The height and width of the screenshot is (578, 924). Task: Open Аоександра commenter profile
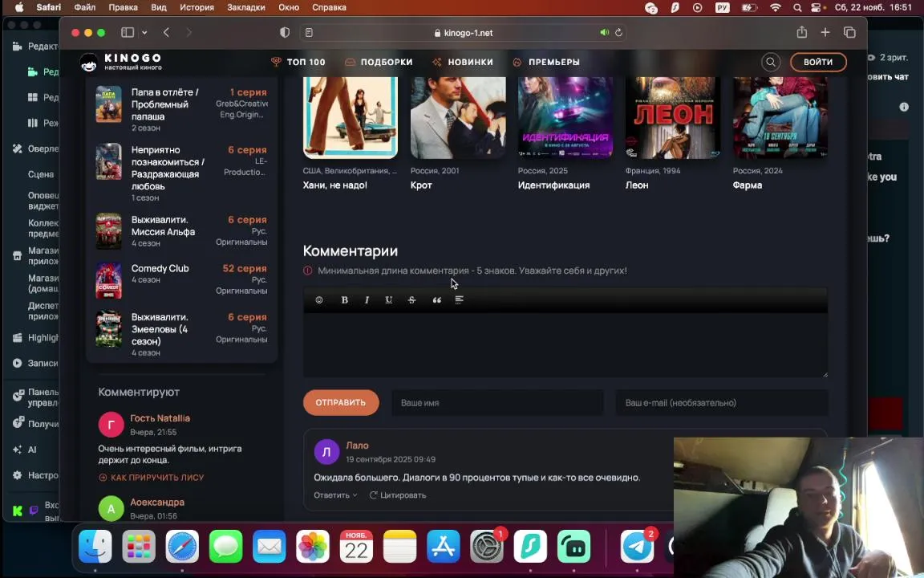(157, 502)
